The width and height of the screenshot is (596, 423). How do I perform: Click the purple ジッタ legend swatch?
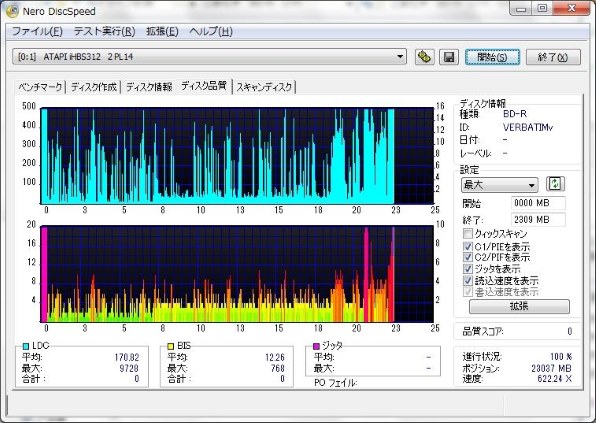[316, 346]
